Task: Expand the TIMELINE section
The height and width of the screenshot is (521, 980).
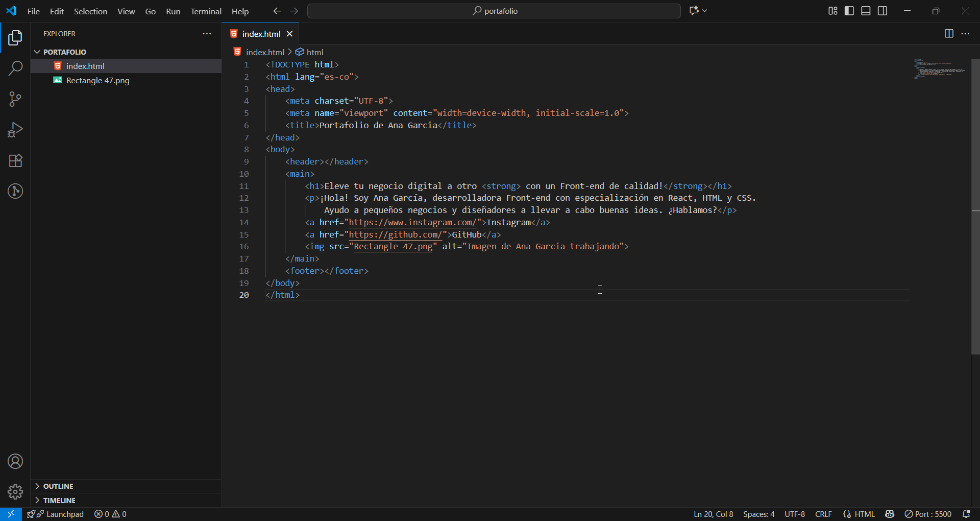Action: coord(59,501)
